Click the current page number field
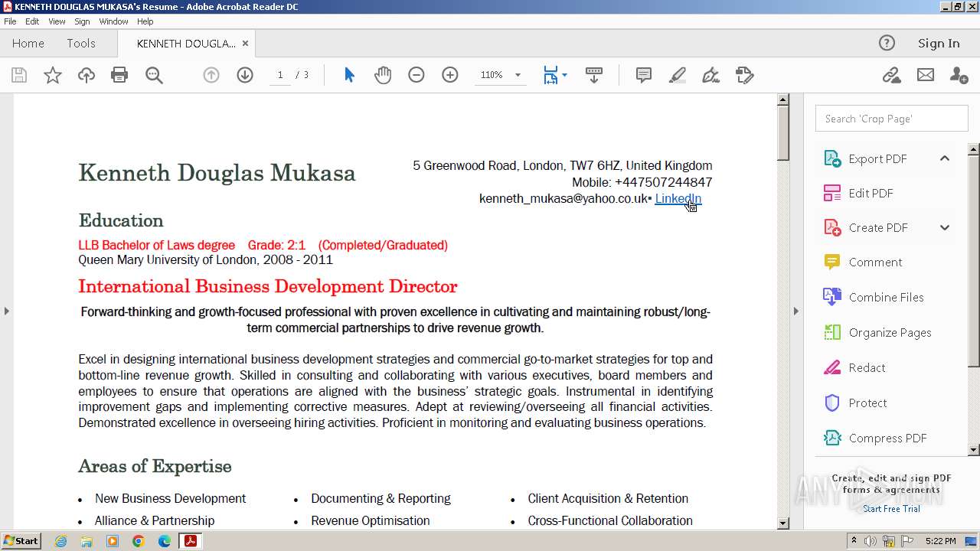This screenshot has width=980, height=551. point(280,75)
